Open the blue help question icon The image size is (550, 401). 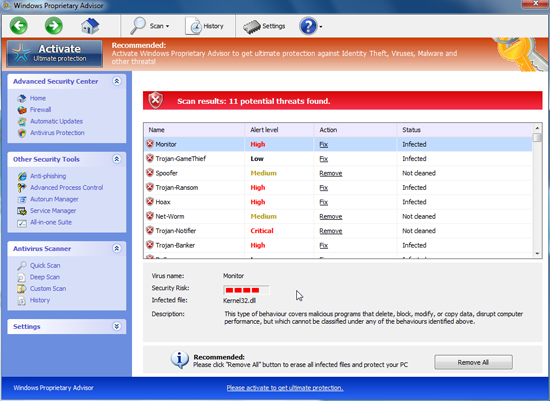(310, 26)
